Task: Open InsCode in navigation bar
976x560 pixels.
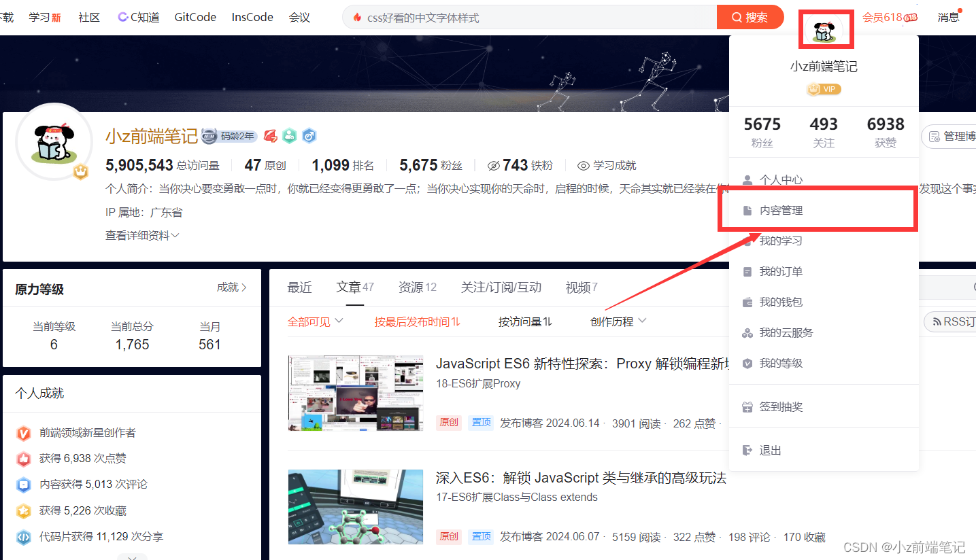Action: [252, 18]
